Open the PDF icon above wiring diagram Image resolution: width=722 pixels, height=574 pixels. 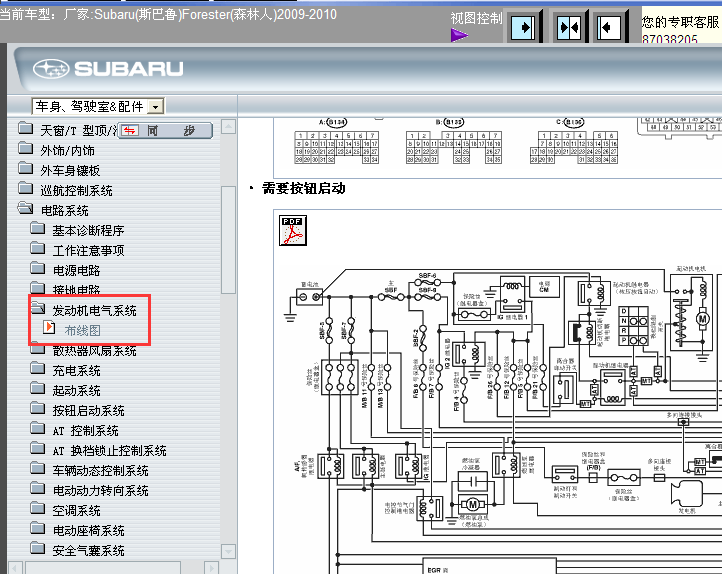pos(293,231)
